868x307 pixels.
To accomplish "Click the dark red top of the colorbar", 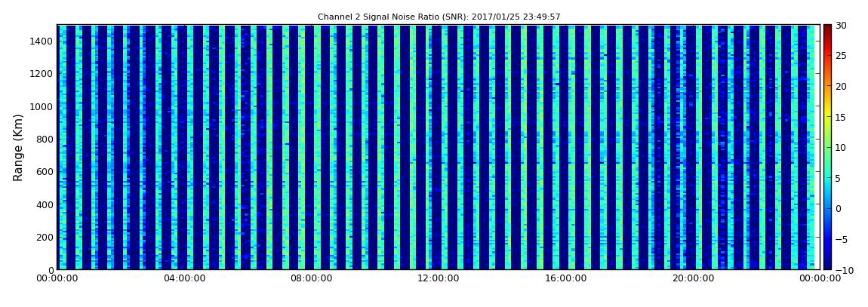I will pyautogui.click(x=827, y=29).
